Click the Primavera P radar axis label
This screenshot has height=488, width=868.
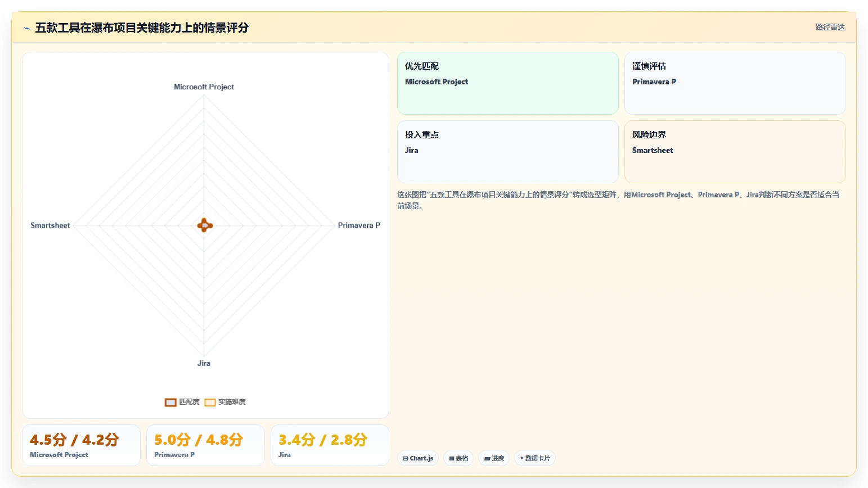pyautogui.click(x=359, y=225)
